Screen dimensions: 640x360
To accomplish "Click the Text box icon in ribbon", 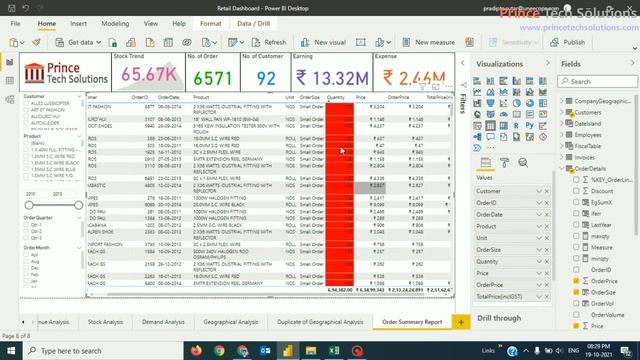I will (x=360, y=42).
